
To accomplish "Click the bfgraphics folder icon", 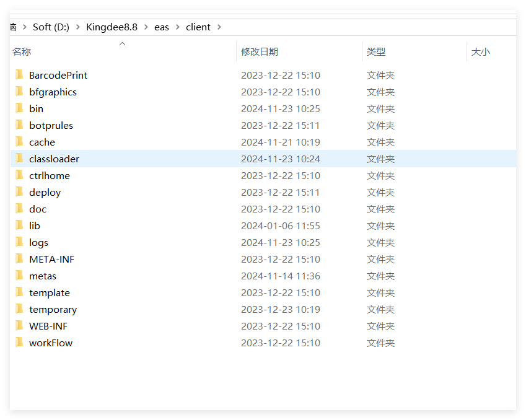I will (19, 92).
